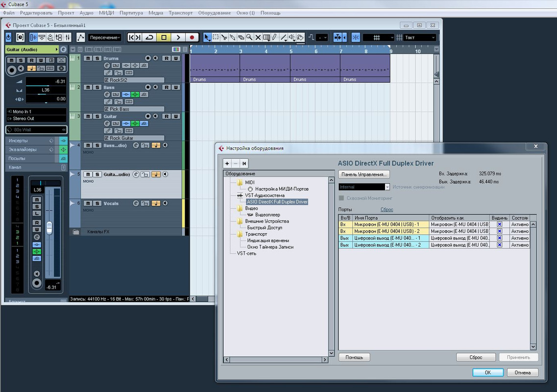
Task: Select the Glue tool
Action: [233, 37]
